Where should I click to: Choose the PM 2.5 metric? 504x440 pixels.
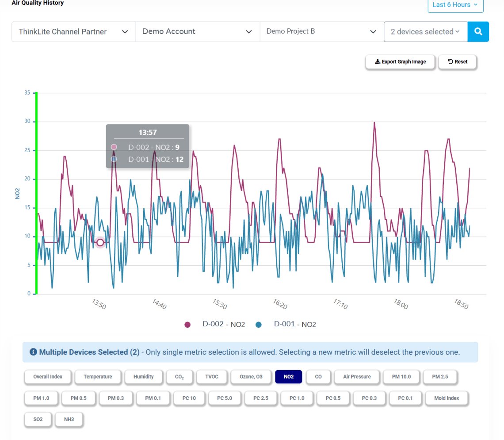[x=440, y=377]
